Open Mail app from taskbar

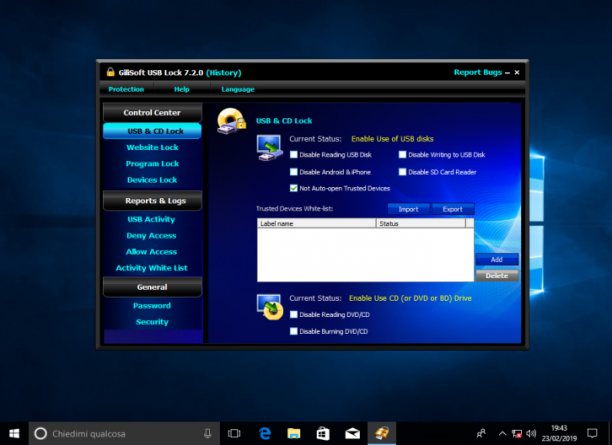pyautogui.click(x=352, y=433)
